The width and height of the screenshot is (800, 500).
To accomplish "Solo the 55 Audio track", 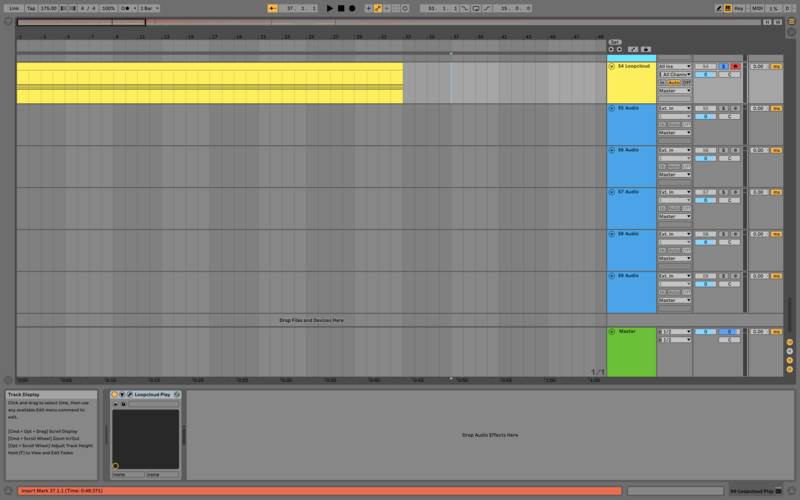I will click(724, 108).
